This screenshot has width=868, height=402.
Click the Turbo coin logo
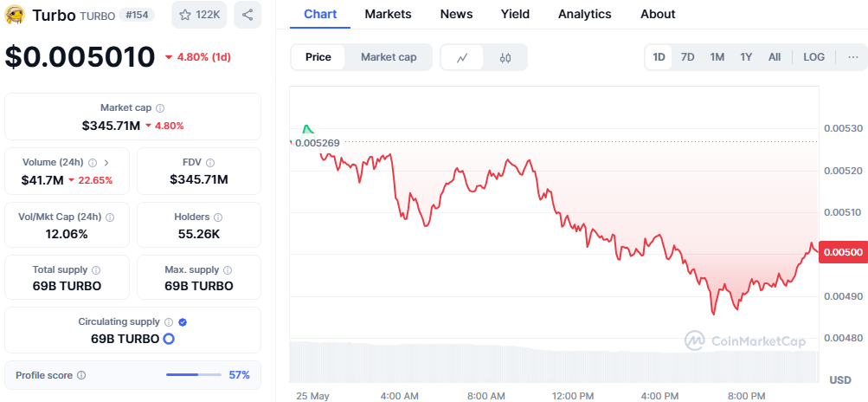(15, 15)
